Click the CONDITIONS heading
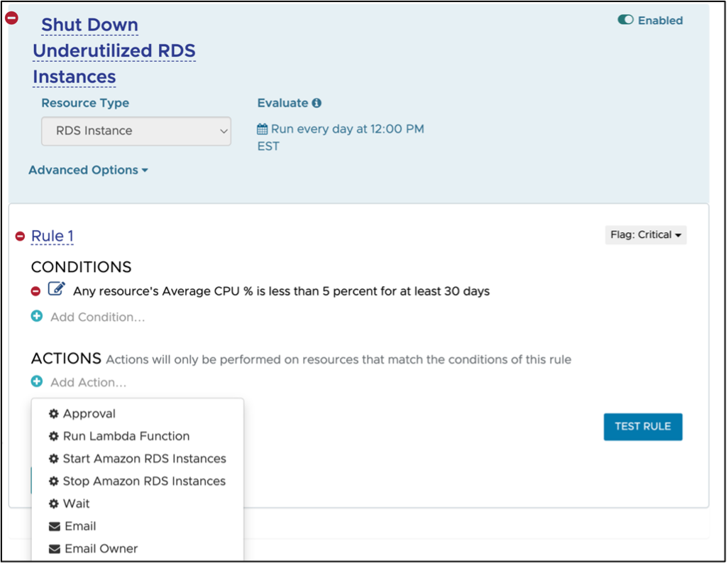This screenshot has width=728, height=566. [x=82, y=267]
